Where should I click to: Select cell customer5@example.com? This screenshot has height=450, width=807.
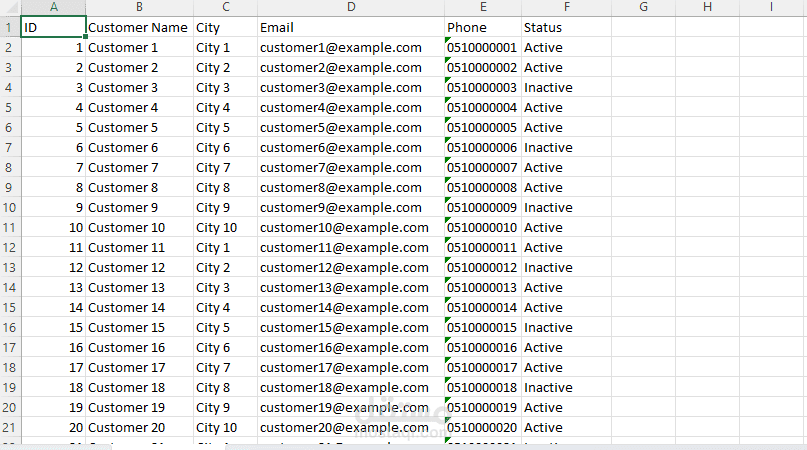(x=351, y=128)
